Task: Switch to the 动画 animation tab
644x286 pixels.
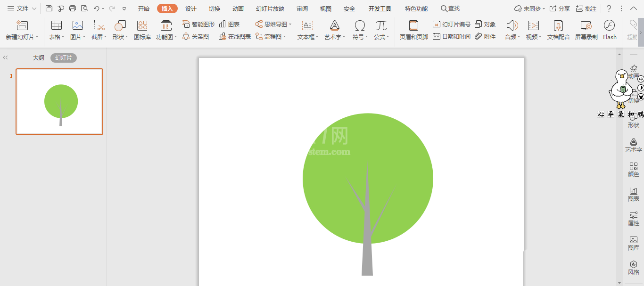Action: pyautogui.click(x=238, y=8)
